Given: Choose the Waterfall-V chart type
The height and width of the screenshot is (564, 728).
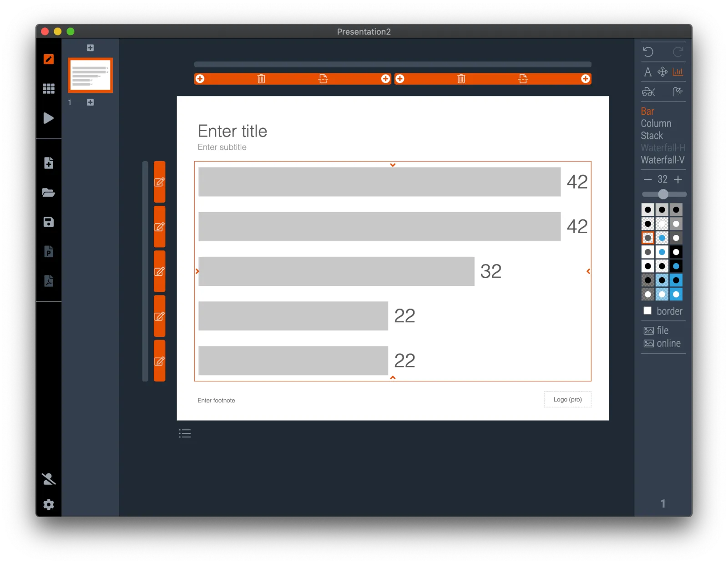Looking at the screenshot, I should click(662, 160).
